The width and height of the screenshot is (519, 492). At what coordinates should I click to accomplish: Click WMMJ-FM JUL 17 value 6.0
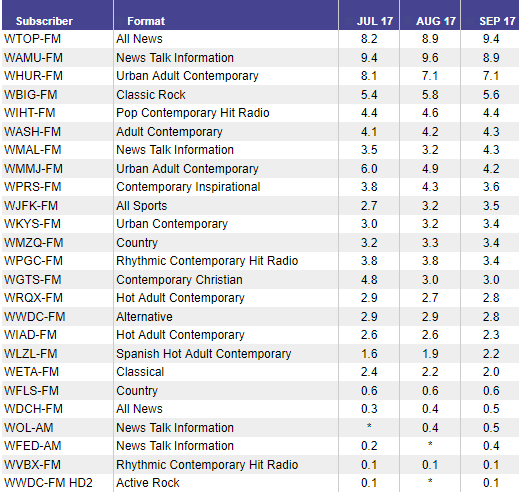tap(369, 169)
